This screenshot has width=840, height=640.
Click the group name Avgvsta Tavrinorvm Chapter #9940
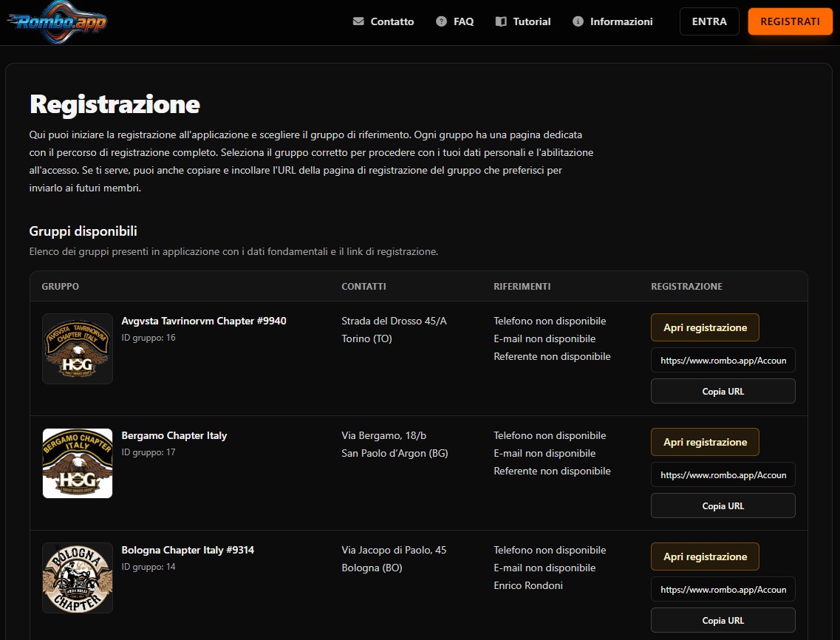point(204,321)
